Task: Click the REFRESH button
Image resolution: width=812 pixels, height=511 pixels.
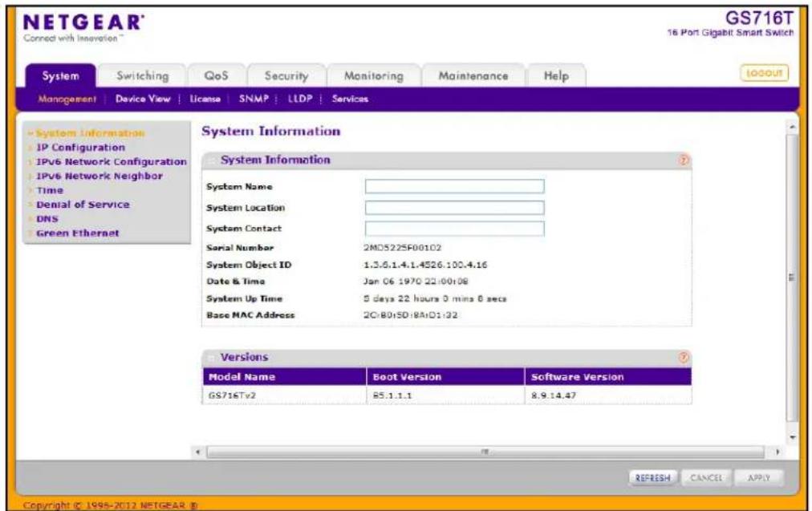Action: click(x=652, y=478)
